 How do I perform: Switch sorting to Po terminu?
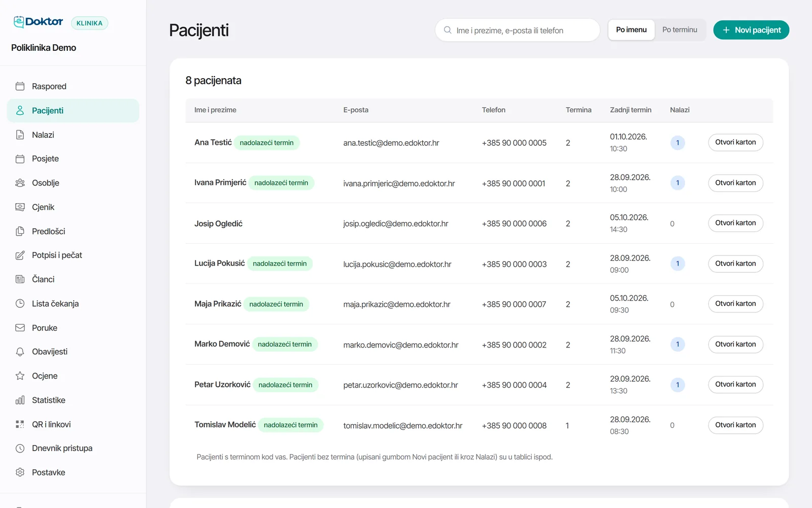[680, 30]
